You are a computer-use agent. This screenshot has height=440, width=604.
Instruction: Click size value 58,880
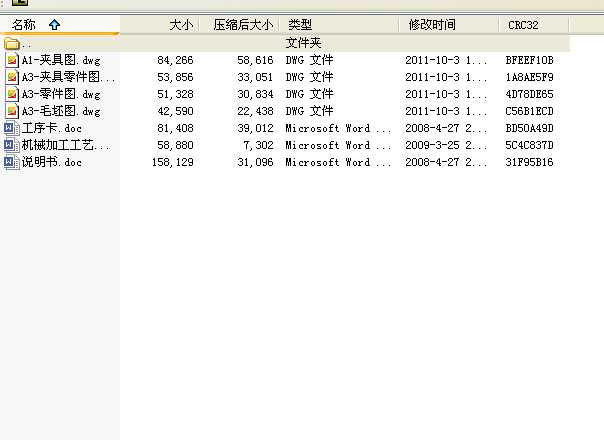[175, 145]
